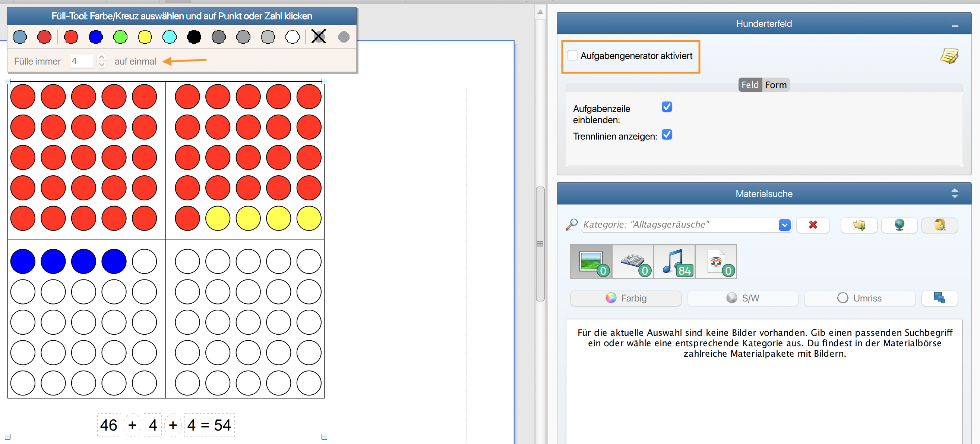This screenshot has height=444, width=980.
Task: Click the globe web search icon
Action: [x=899, y=225]
